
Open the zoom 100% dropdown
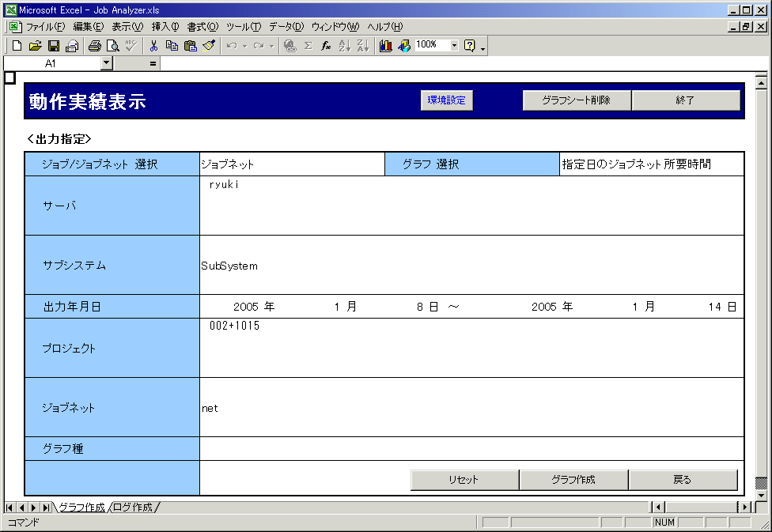454,45
